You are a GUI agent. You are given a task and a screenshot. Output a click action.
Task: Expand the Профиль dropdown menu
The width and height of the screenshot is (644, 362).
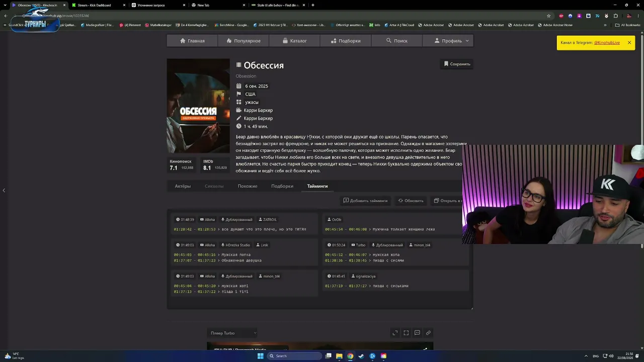pyautogui.click(x=448, y=41)
